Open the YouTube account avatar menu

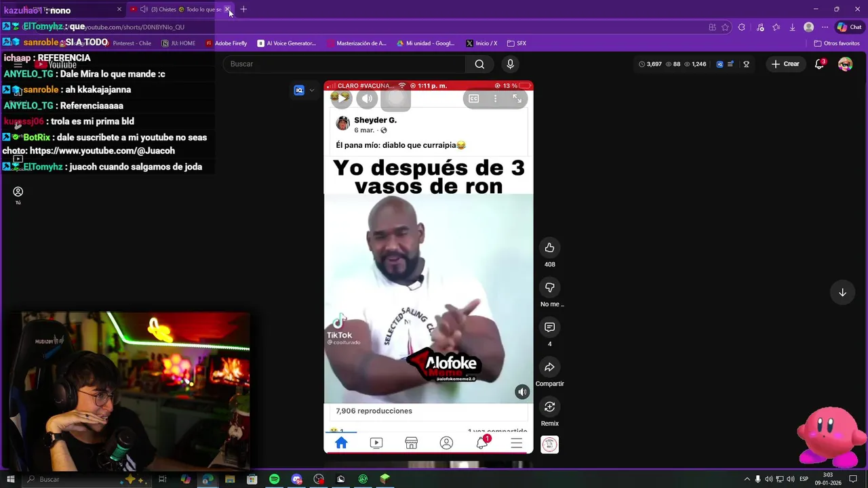845,64
